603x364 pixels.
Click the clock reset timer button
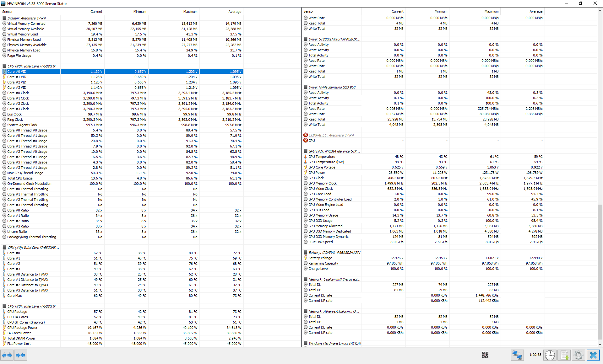[550, 355]
